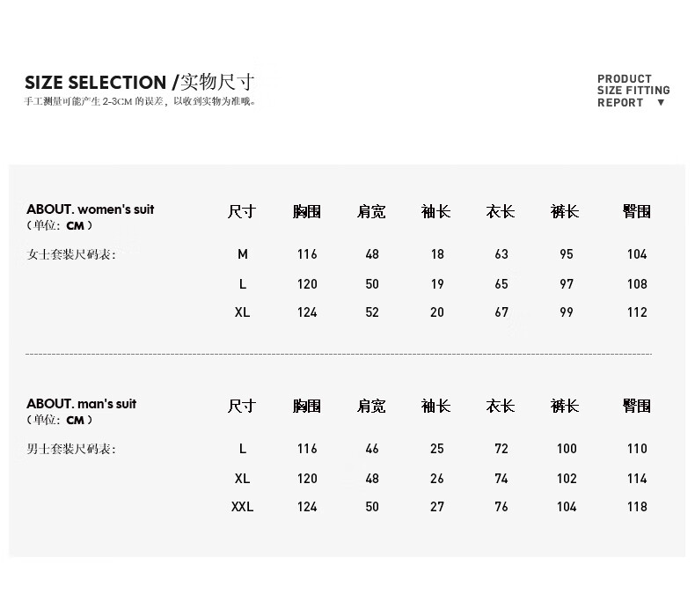Screen dimensions: 695x616
Task: Click the 女士套装尺码表 label
Action: 71,254
